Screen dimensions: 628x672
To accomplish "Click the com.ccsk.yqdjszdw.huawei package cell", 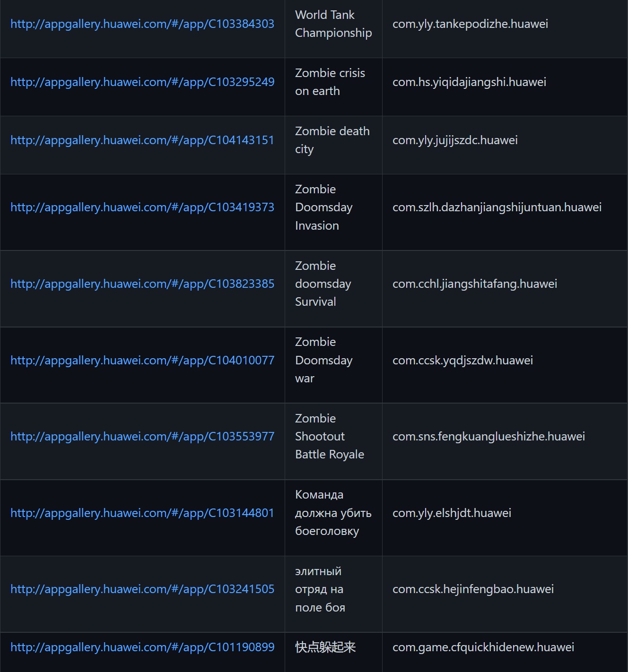I will [x=462, y=361].
